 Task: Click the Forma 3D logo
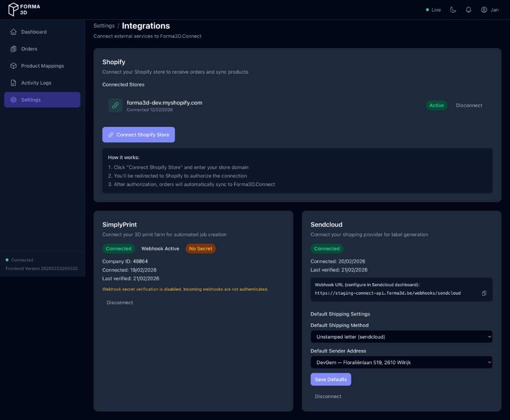tap(23, 9)
